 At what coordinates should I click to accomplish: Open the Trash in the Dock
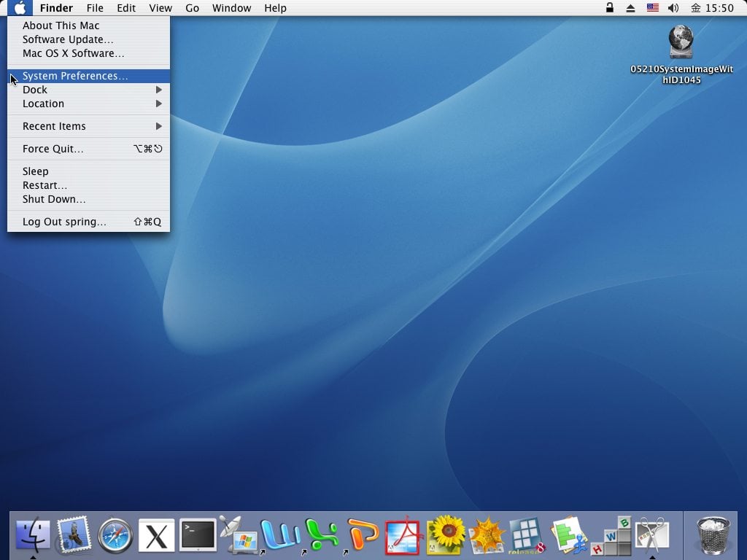pyautogui.click(x=713, y=534)
